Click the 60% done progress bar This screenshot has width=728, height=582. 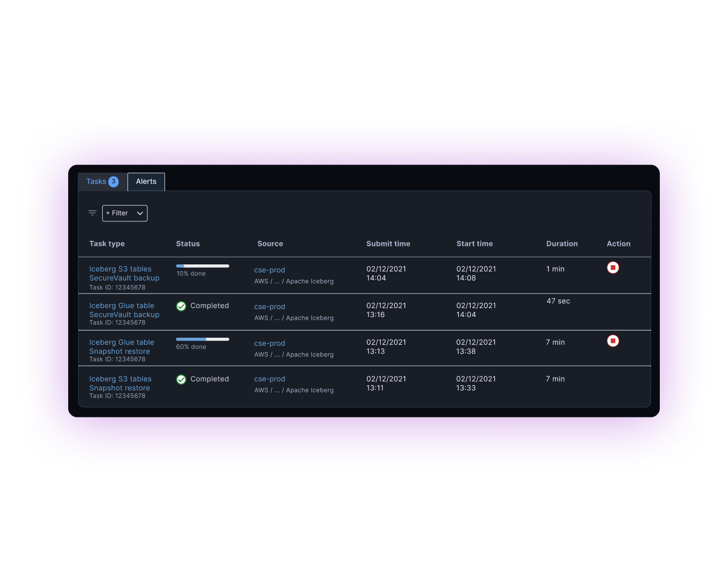point(203,339)
